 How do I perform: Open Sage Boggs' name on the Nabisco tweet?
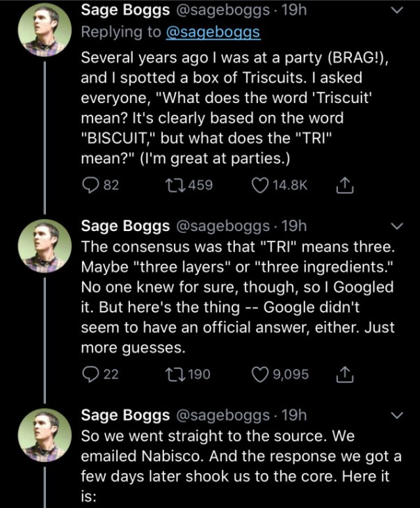pyautogui.click(x=125, y=415)
